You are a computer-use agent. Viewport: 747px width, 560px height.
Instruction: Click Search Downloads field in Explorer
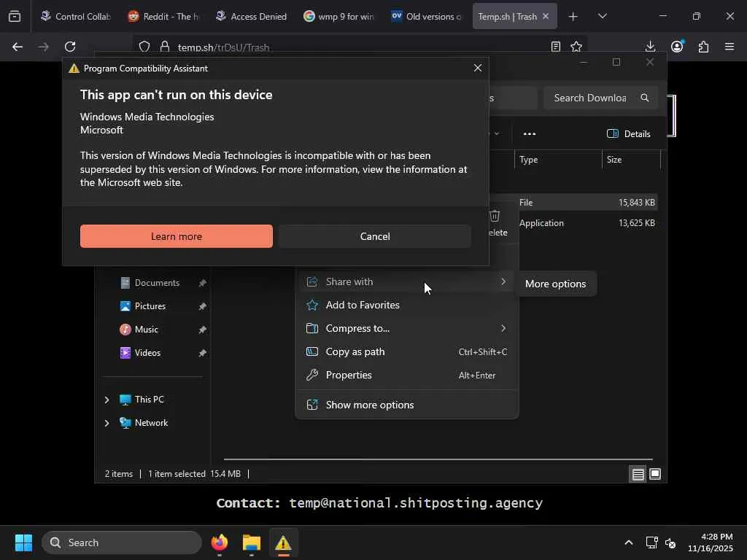(x=601, y=98)
